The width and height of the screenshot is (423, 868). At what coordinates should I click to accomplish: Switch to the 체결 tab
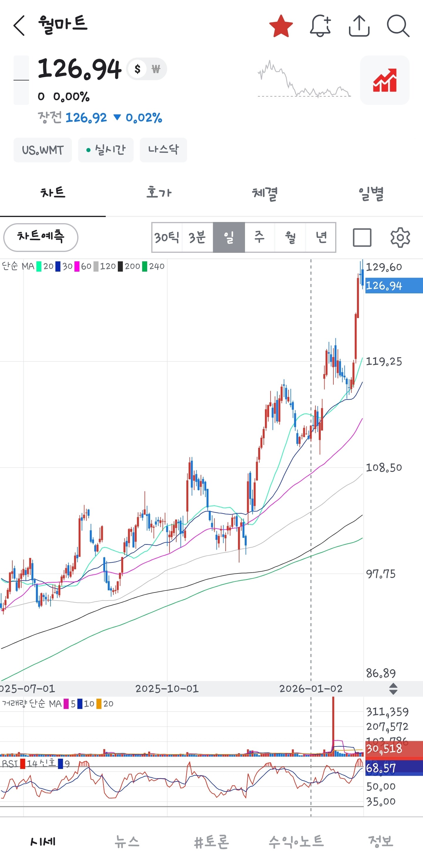(x=265, y=193)
